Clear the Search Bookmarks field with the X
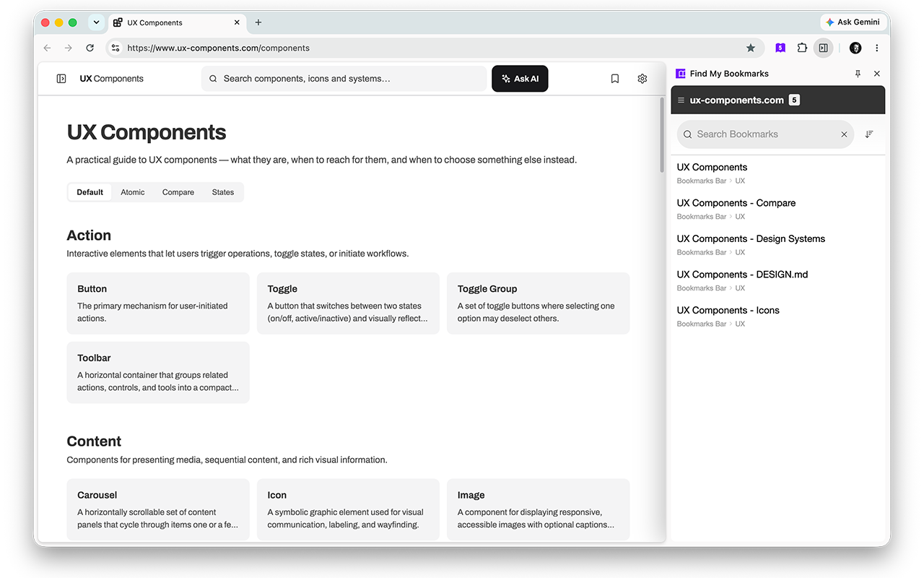The image size is (924, 578). (844, 134)
